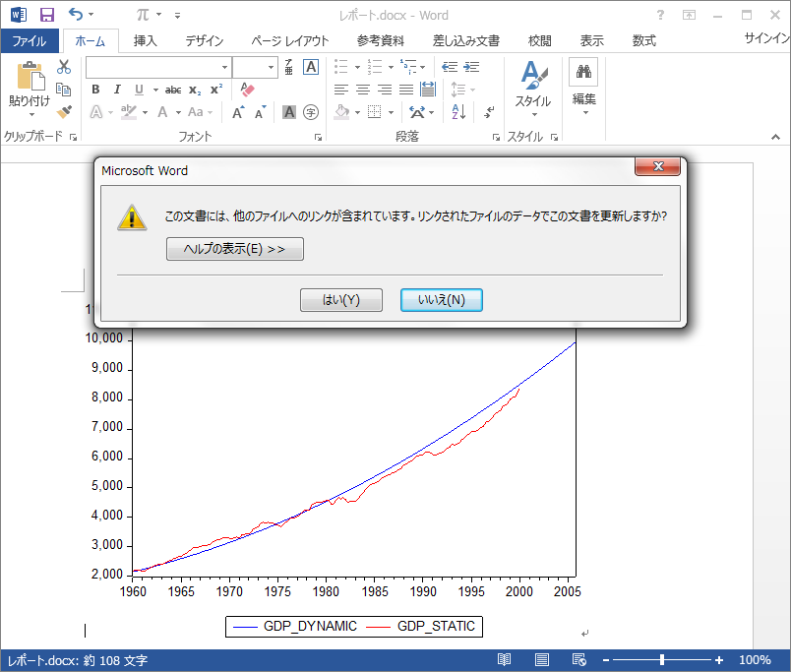Switch to the 挿入 tab
Screen dimensions: 791x672
(146, 41)
